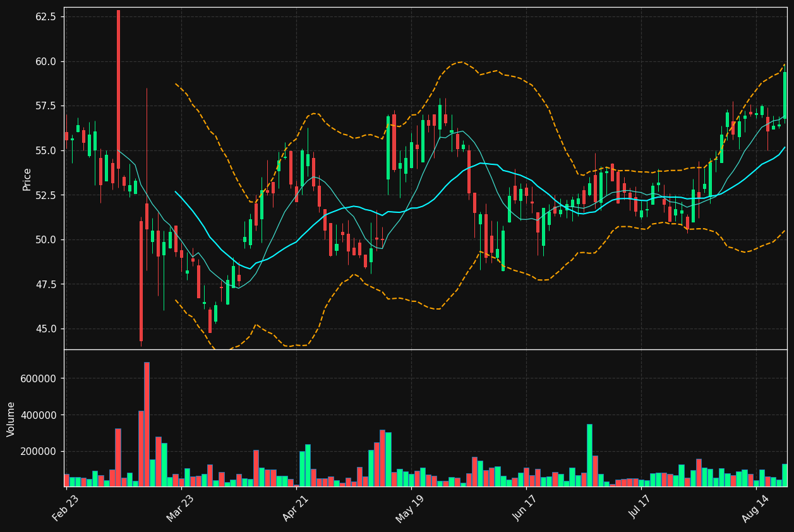This screenshot has height=532, width=794.
Task: Click the 57.5 price axis label
Action: tap(46, 106)
